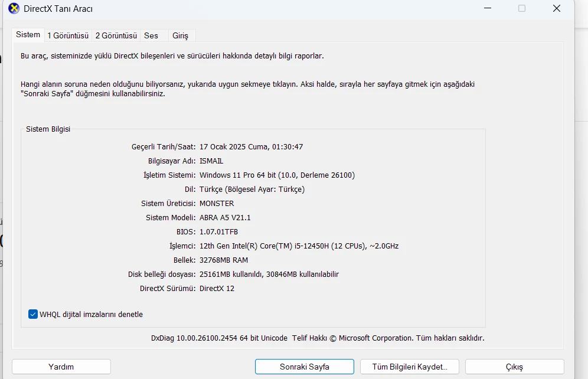This screenshot has width=588, height=379.
Task: Select the date value 17 Ocak 2025 Cuma
Action: point(234,146)
